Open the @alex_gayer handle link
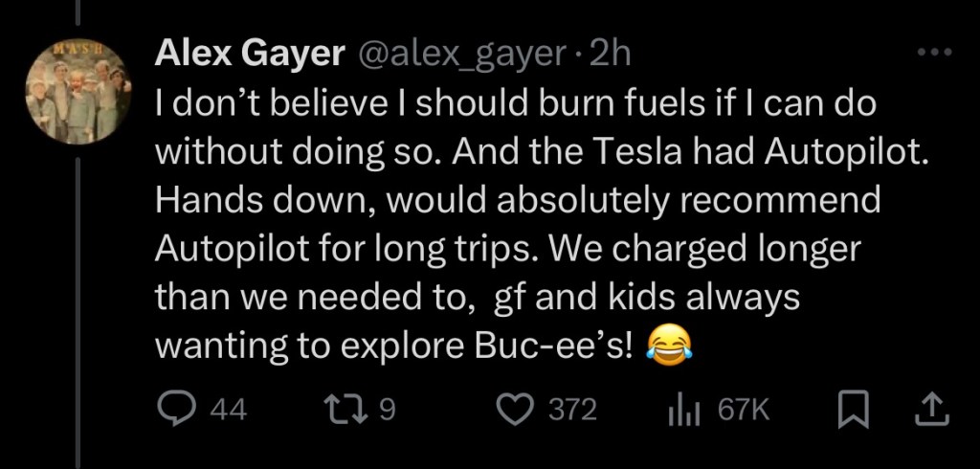The image size is (980, 469). pyautogui.click(x=462, y=56)
